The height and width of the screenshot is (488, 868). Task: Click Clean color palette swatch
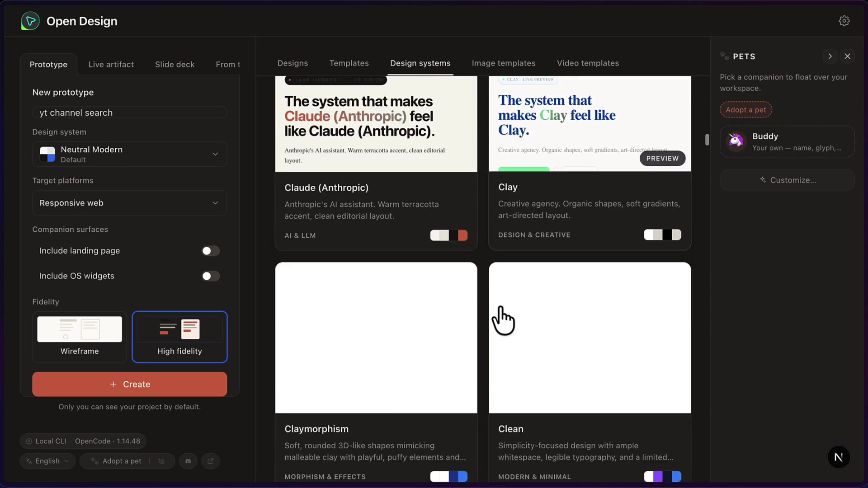[x=663, y=476]
